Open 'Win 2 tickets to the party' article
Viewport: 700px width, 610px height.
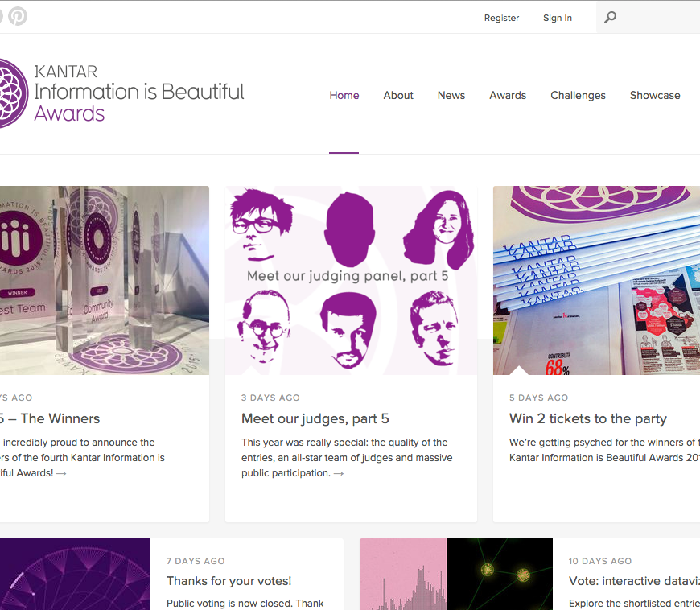tap(588, 419)
